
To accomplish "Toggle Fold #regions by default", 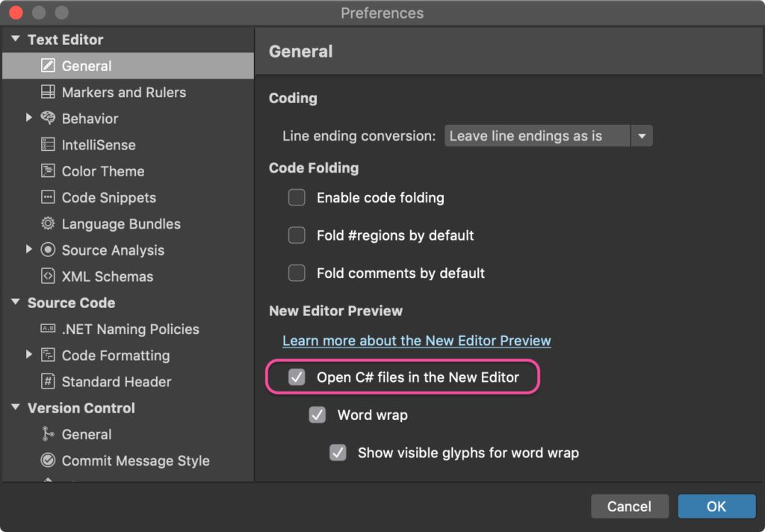I will click(297, 235).
